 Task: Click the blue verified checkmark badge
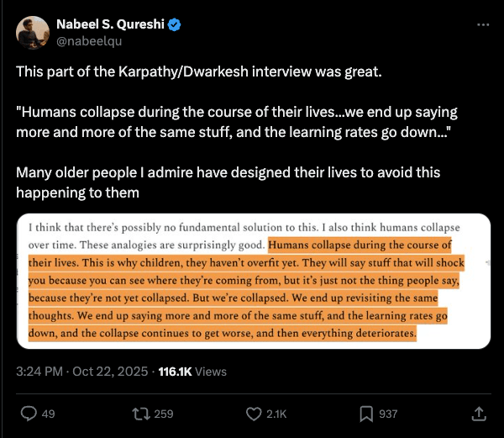click(x=175, y=25)
